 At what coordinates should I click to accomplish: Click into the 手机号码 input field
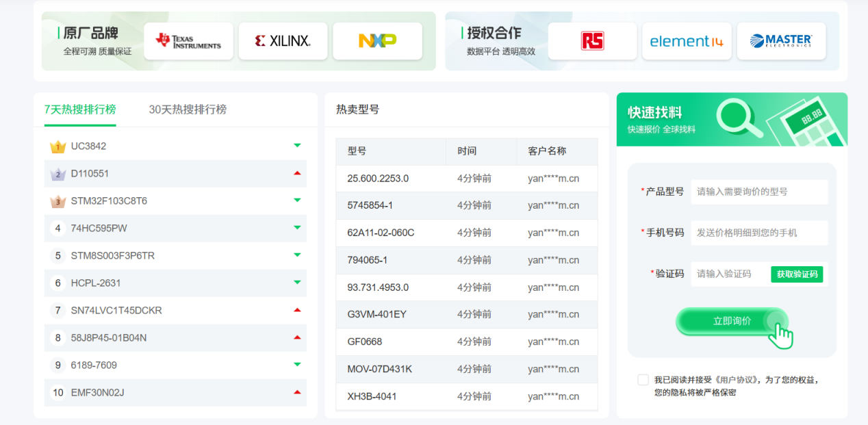coord(758,233)
